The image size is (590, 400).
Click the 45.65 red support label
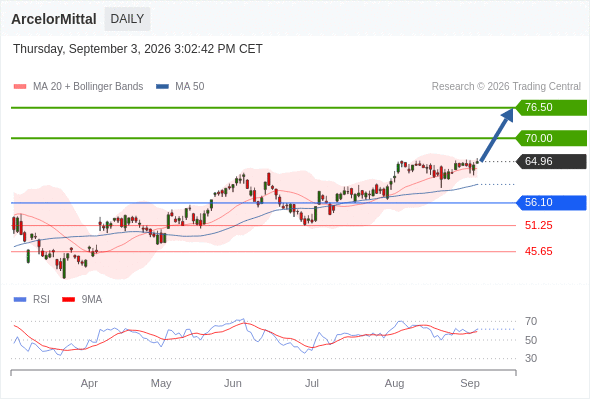tap(538, 251)
